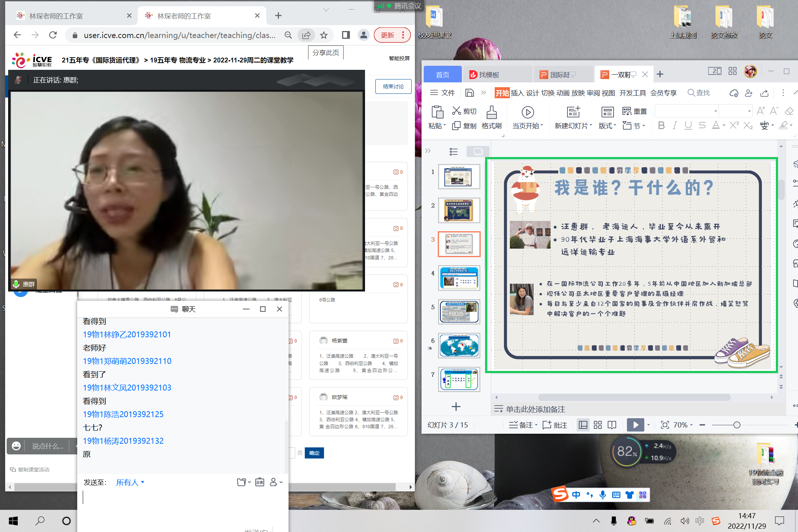This screenshot has width=798, height=532.
Task: Toggle Bold text formatting
Action: (661, 126)
